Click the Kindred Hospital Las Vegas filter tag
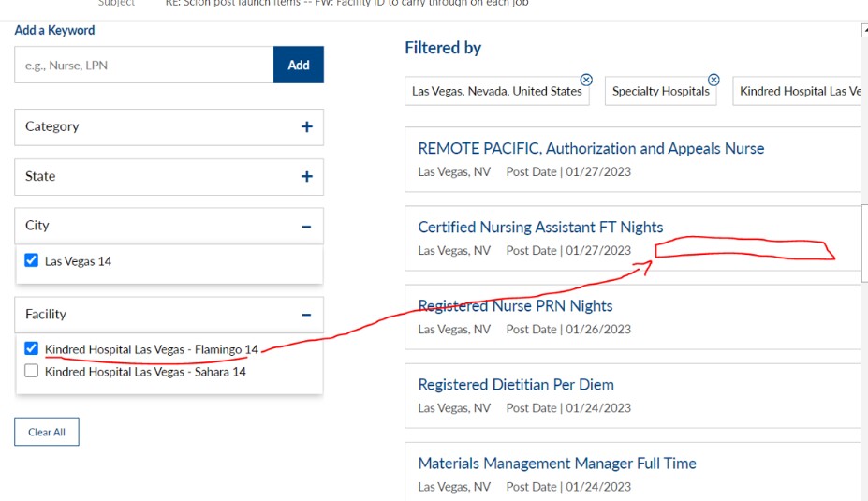 (x=800, y=91)
